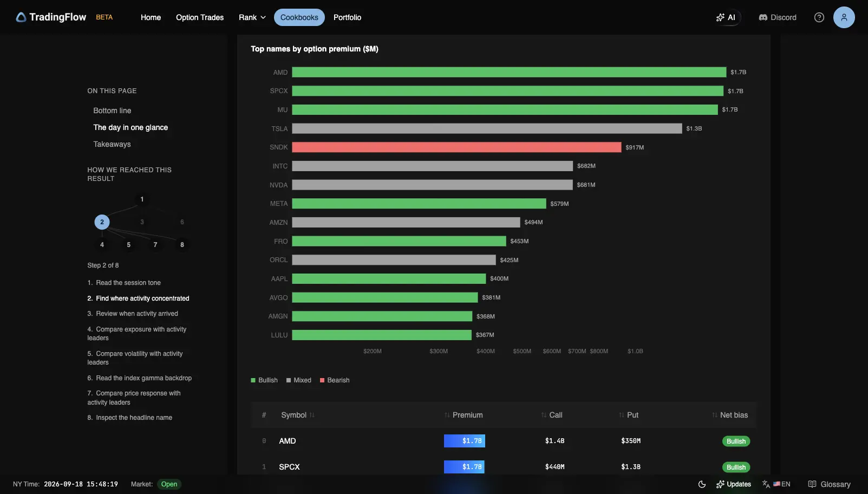Select SPCX symbol in table row
Screen dimensions: 868x494
click(x=289, y=467)
